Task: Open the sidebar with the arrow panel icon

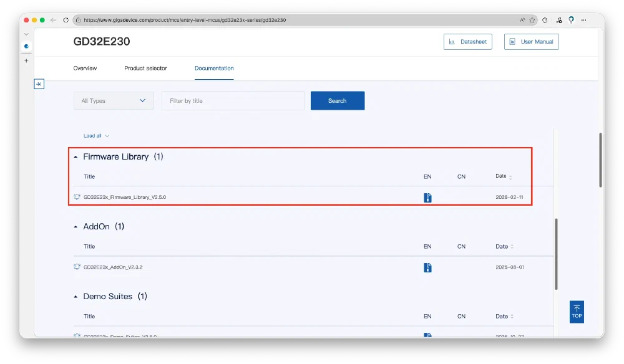Action: tap(39, 84)
